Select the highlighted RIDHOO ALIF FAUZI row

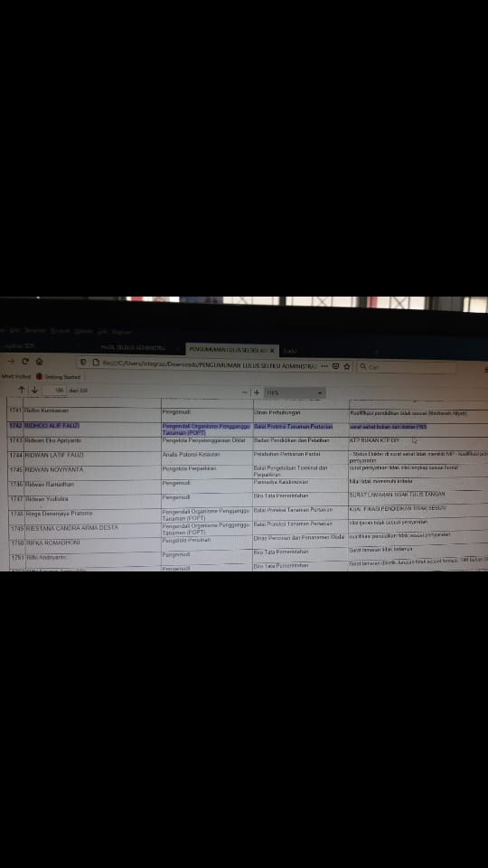248,429
